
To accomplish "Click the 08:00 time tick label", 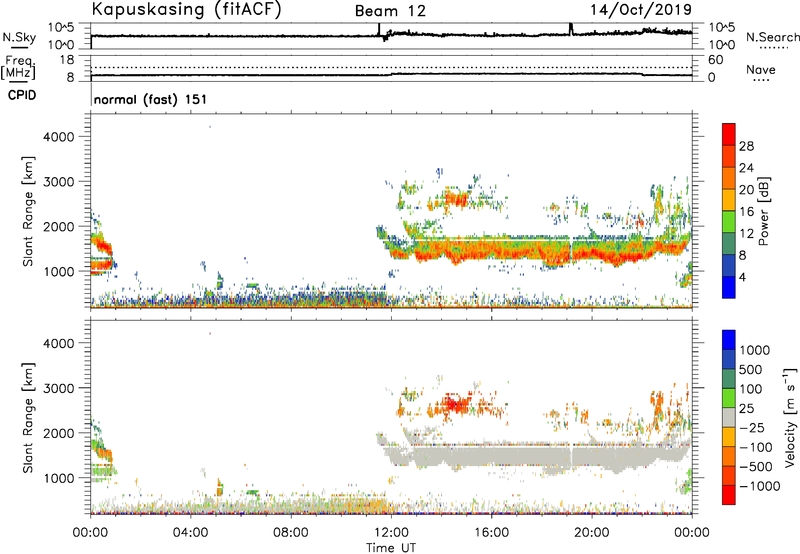I will coord(291,533).
